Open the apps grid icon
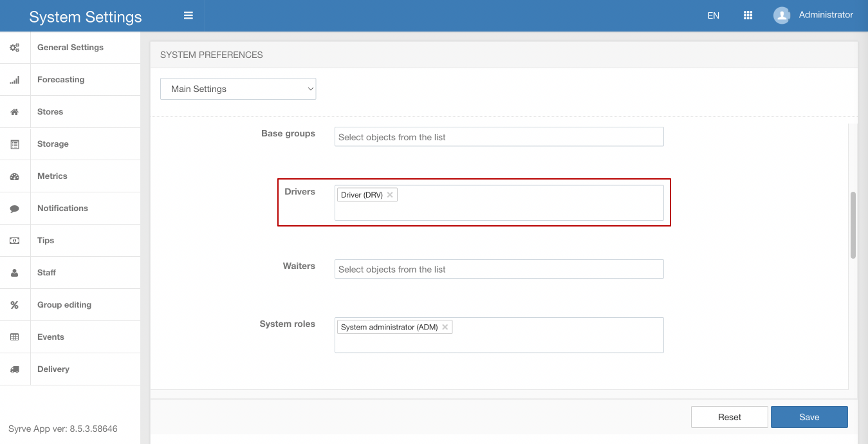Viewport: 868px width, 444px height. pos(748,15)
